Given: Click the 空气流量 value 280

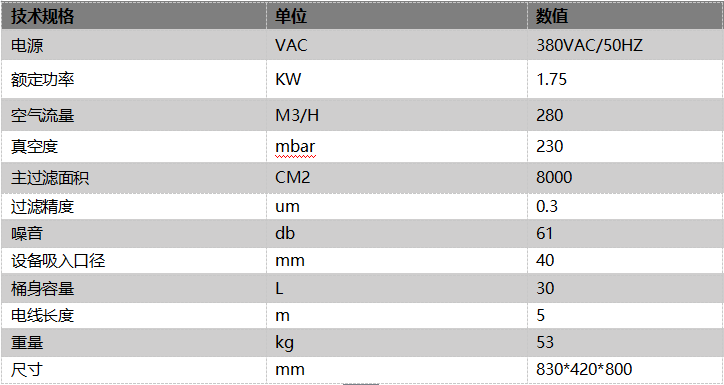Looking at the screenshot, I should click(x=549, y=115).
